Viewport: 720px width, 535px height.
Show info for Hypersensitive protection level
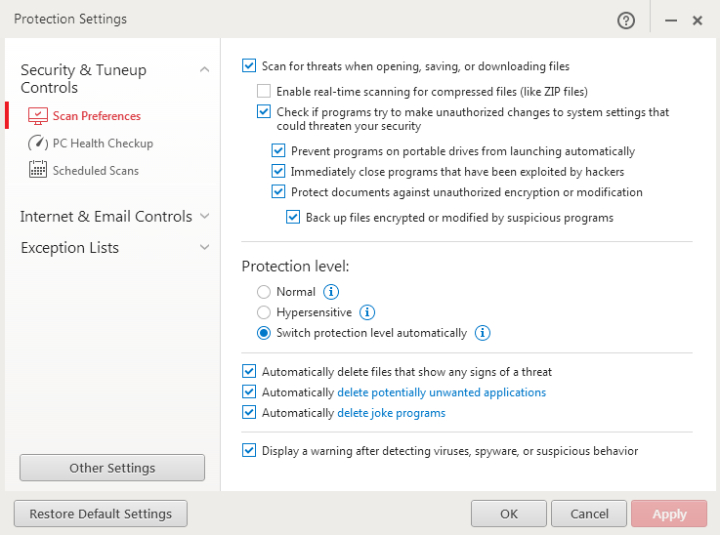(x=367, y=312)
